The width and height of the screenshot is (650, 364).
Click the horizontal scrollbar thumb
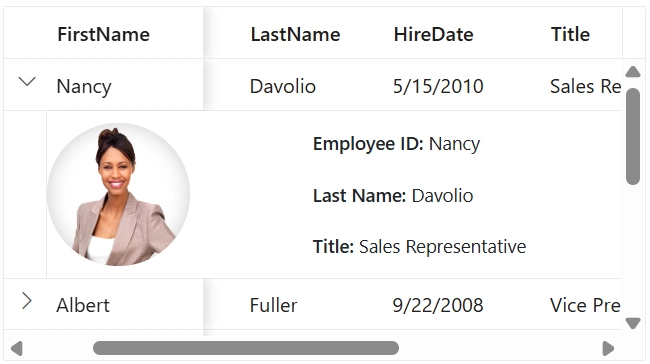246,348
